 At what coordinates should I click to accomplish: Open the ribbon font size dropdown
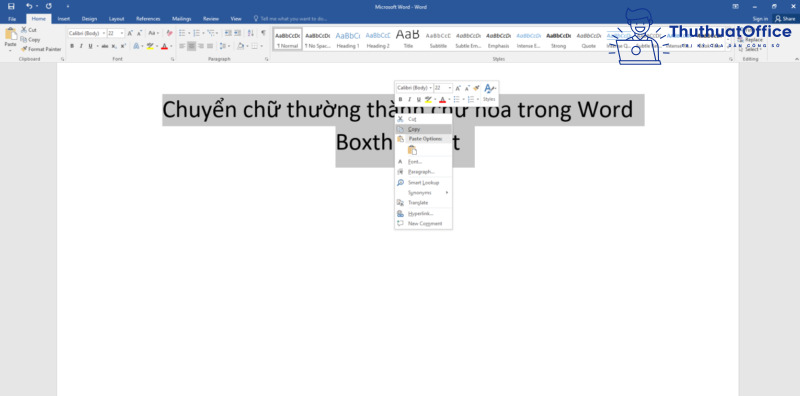point(122,33)
